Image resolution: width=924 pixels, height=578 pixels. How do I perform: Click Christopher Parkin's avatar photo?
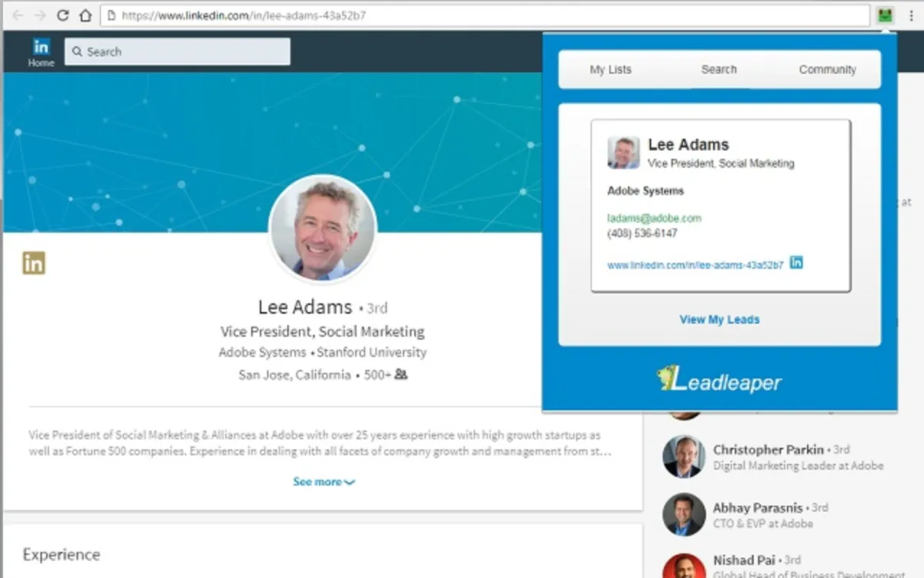click(684, 457)
